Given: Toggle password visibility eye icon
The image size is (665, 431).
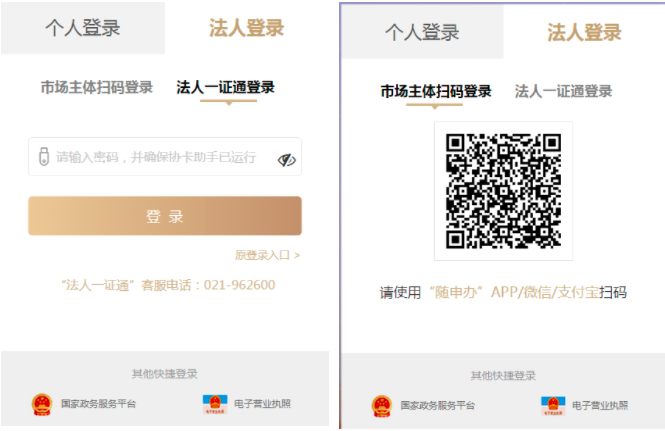Looking at the screenshot, I should [x=287, y=160].
